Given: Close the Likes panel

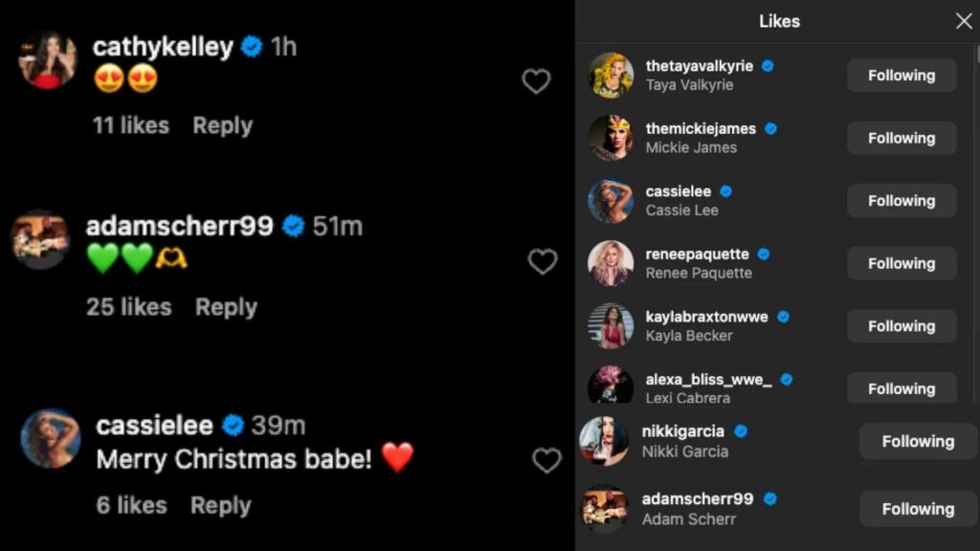Looking at the screenshot, I should [x=964, y=21].
